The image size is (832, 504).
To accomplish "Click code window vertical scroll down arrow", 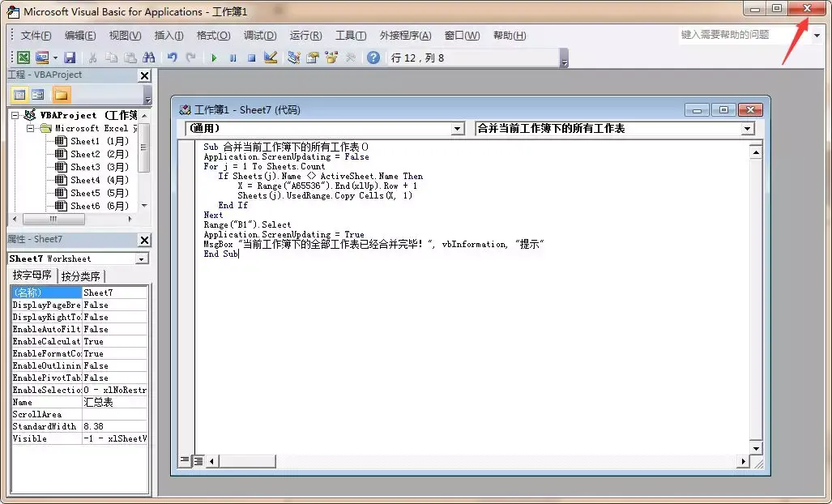I will (756, 449).
